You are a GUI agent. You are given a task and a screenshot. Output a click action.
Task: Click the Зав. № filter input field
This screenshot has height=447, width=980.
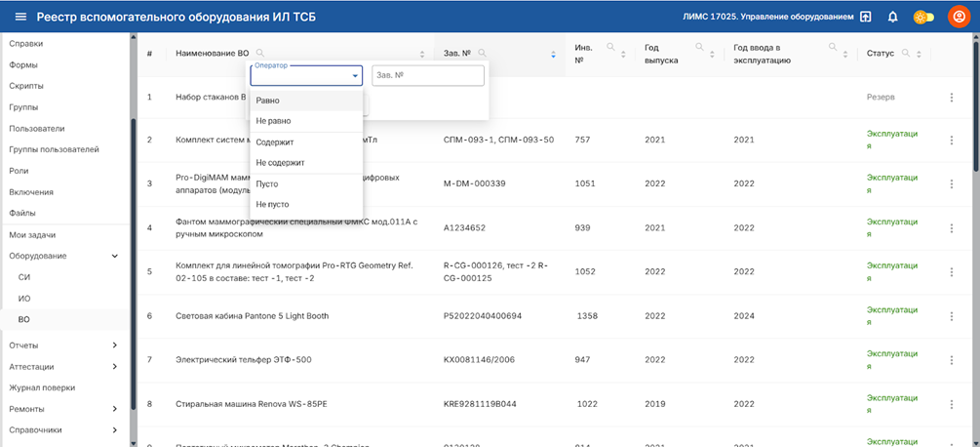tap(427, 76)
